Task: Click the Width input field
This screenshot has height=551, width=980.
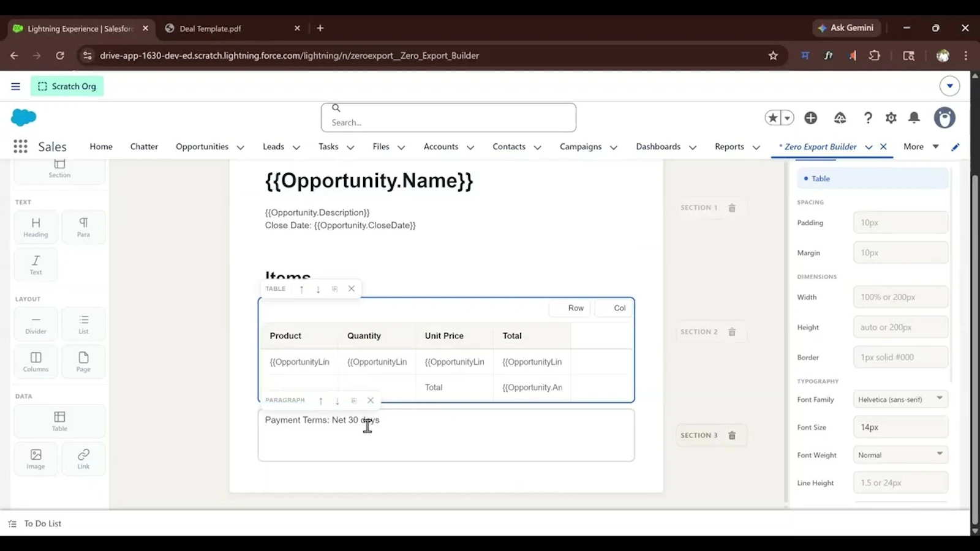Action: [x=900, y=297]
